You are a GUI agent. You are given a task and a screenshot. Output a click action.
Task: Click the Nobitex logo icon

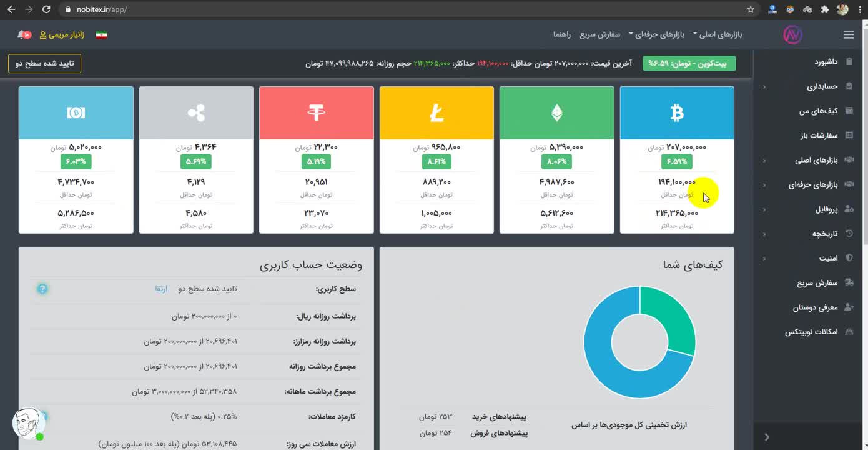pos(792,35)
